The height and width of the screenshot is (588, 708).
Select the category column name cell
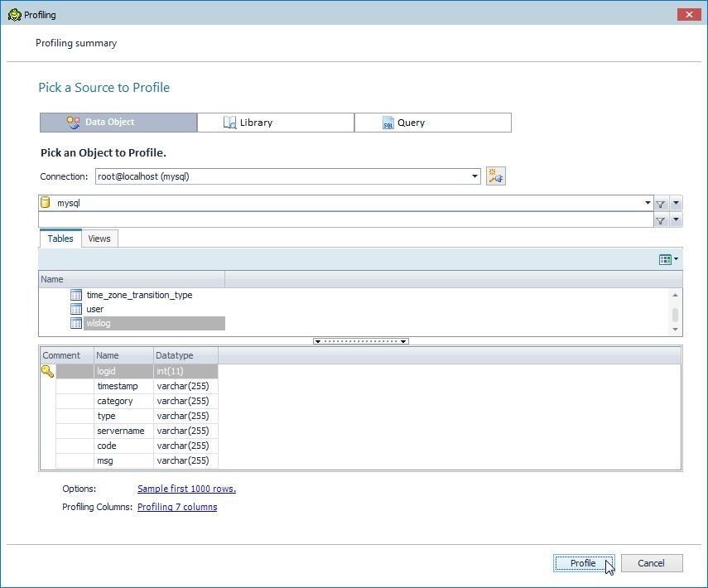(123, 401)
